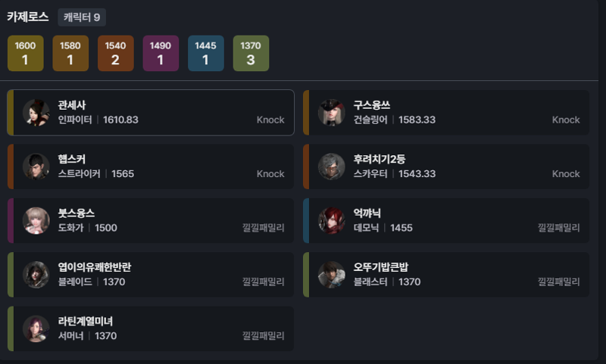Open the 라틴계열미녀 summoner avatar

click(36, 329)
